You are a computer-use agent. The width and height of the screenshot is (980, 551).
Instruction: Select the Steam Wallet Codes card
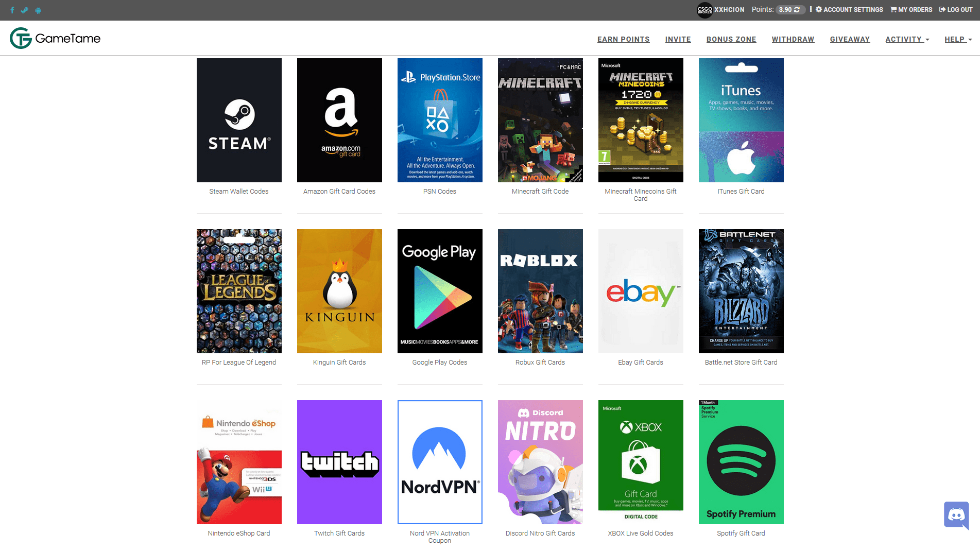point(239,120)
